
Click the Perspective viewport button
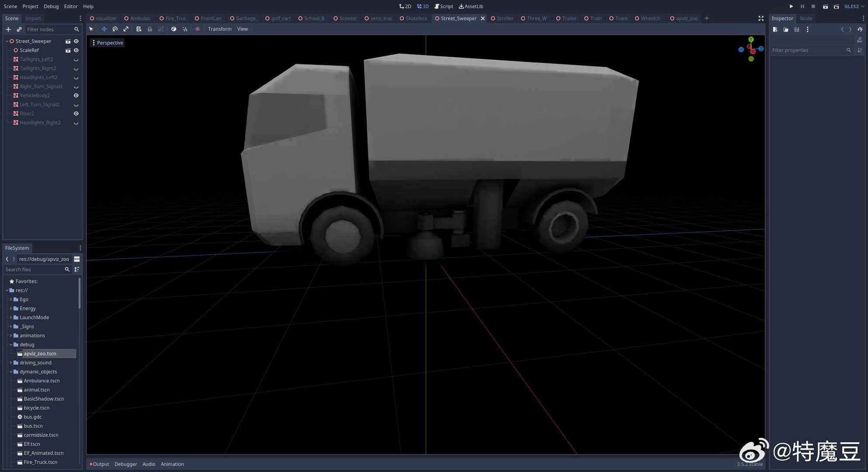tap(108, 43)
